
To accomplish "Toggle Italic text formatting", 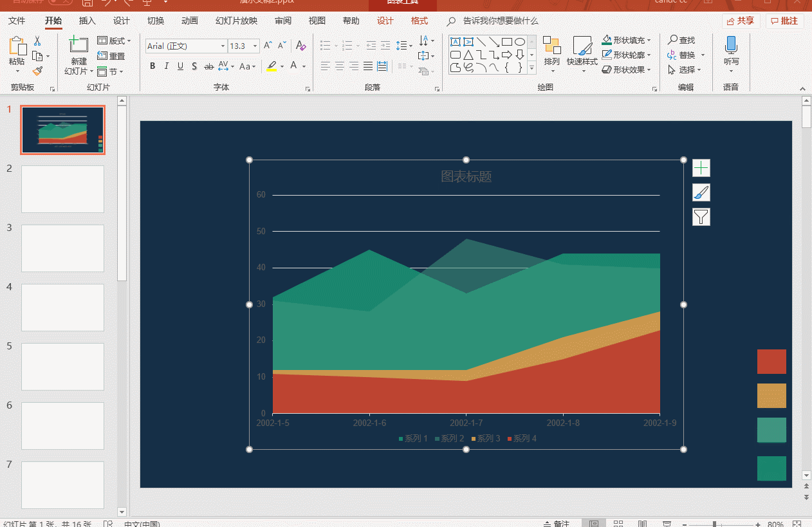I will pos(167,66).
